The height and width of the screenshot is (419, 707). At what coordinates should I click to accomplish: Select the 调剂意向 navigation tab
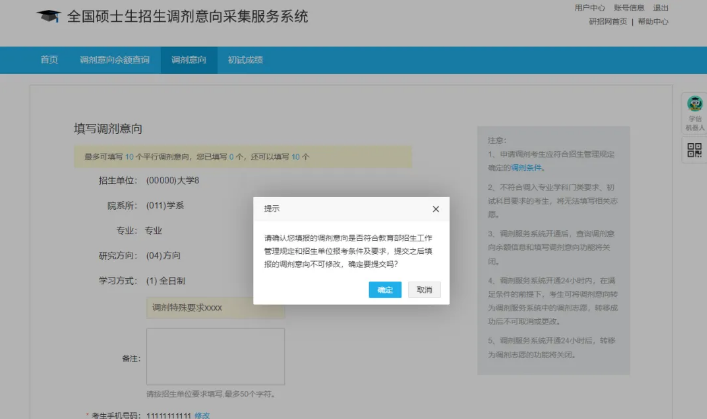[x=188, y=60]
